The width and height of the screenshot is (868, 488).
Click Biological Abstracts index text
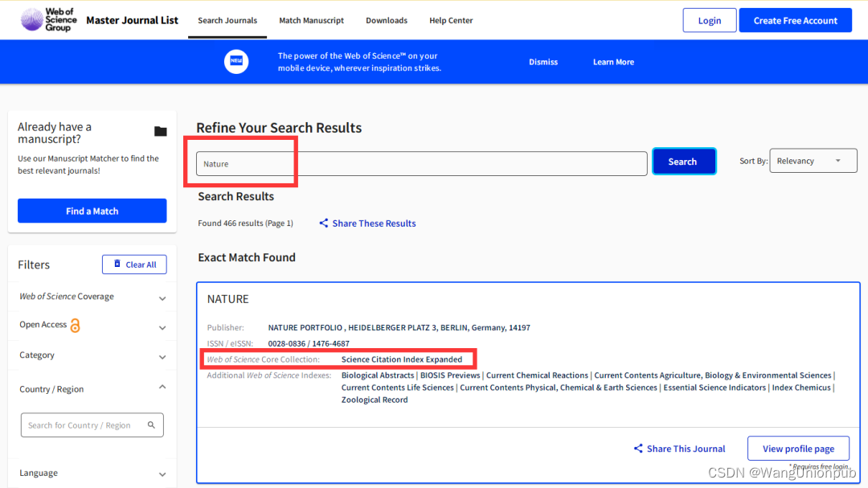point(378,375)
